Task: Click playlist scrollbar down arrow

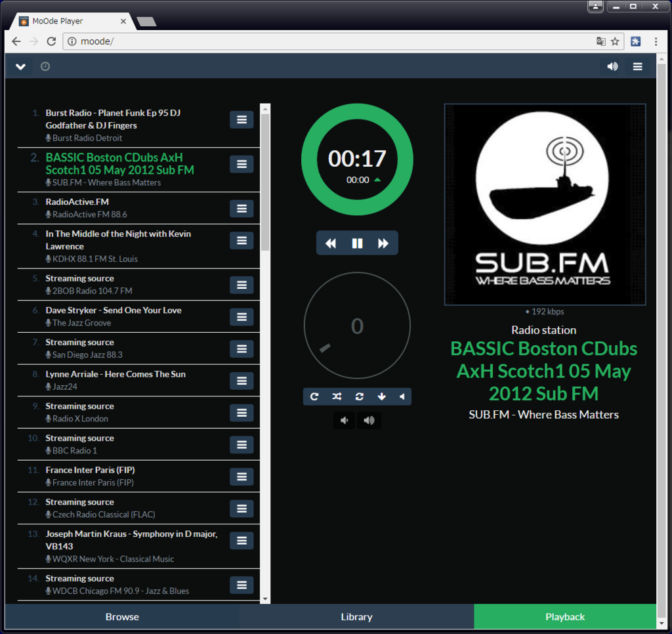Action: (265, 599)
